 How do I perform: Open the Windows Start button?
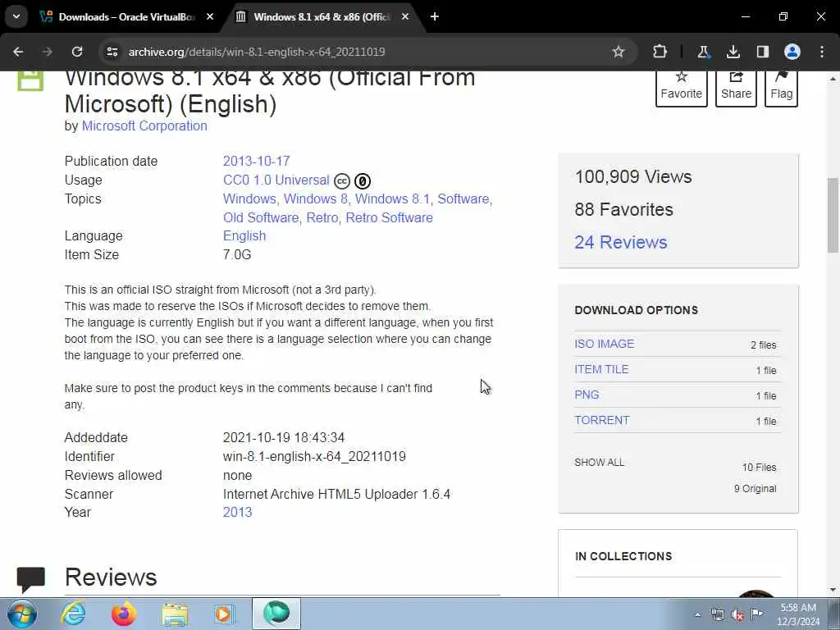tap(22, 614)
